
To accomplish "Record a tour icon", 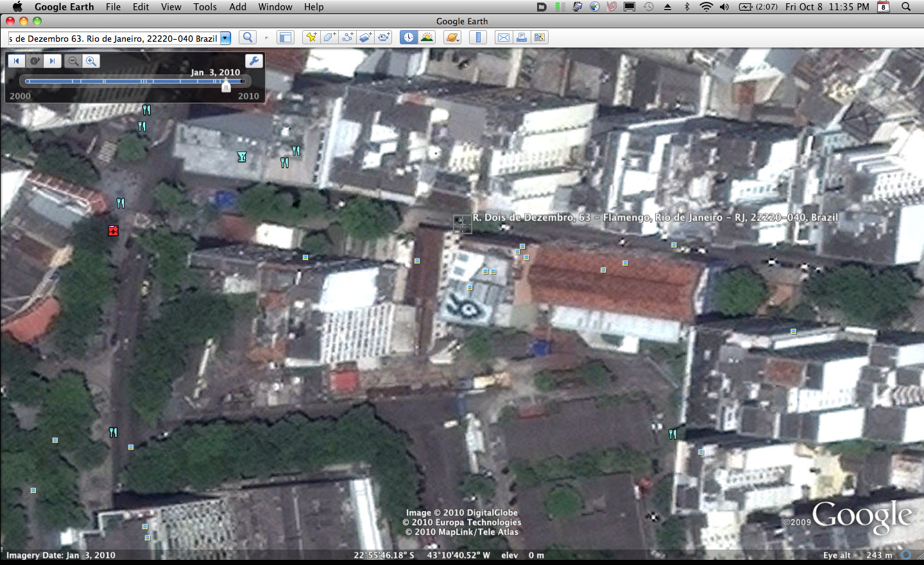I will pos(384,38).
